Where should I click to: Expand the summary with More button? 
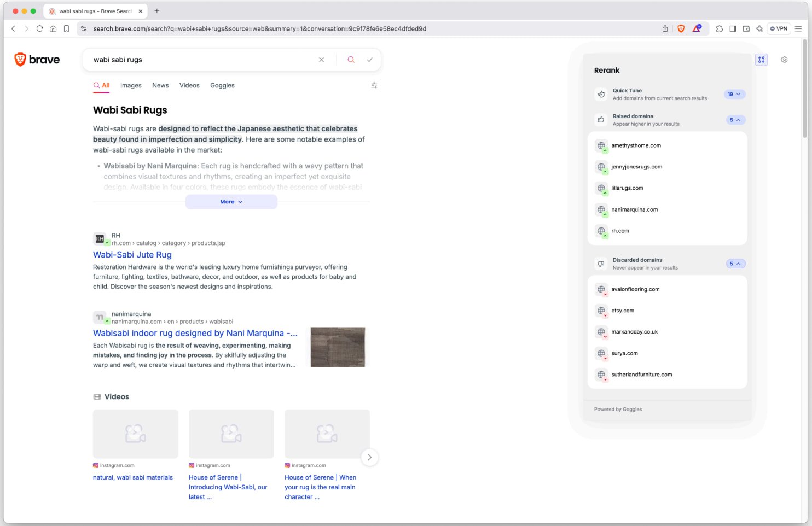coord(231,202)
